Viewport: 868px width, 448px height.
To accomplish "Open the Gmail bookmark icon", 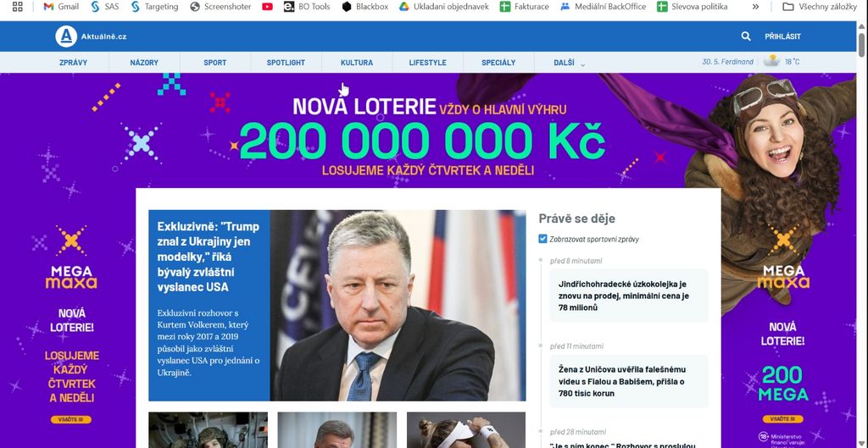I will (x=48, y=7).
